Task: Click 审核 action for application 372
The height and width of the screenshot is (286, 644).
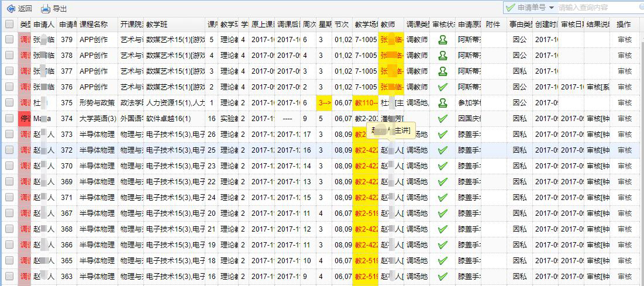Action: 624,150
